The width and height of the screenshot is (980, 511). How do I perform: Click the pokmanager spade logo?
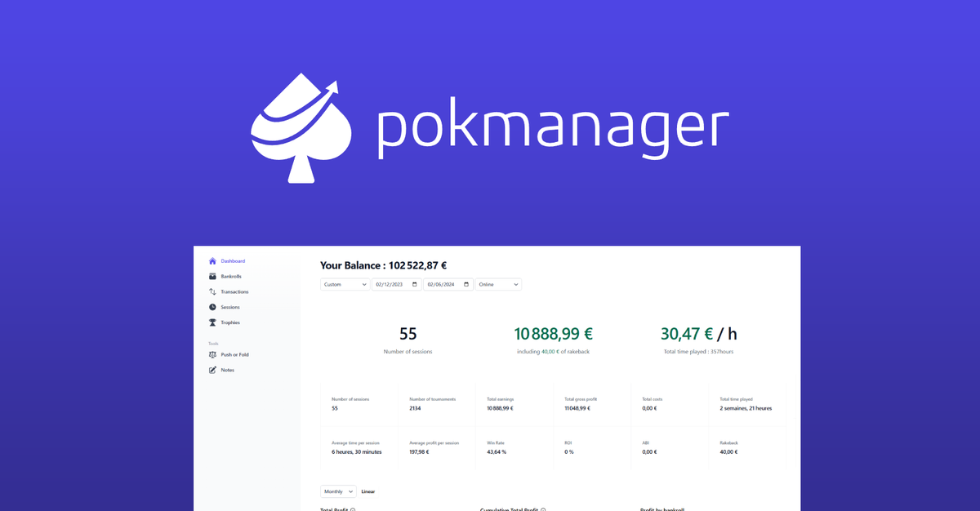(301, 129)
